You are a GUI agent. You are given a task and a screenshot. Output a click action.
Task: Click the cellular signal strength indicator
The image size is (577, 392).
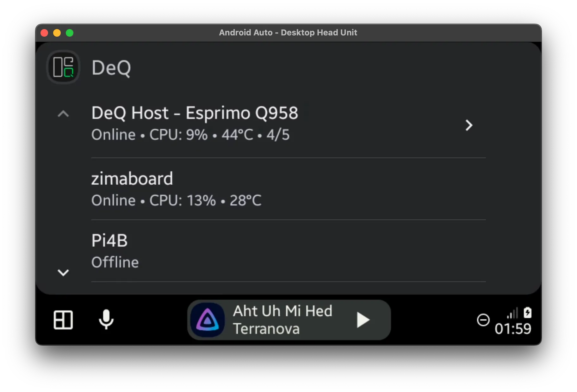(512, 312)
